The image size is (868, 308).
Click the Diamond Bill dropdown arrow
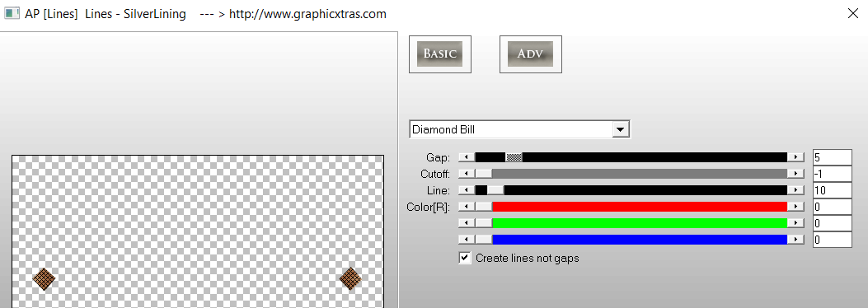coord(621,129)
